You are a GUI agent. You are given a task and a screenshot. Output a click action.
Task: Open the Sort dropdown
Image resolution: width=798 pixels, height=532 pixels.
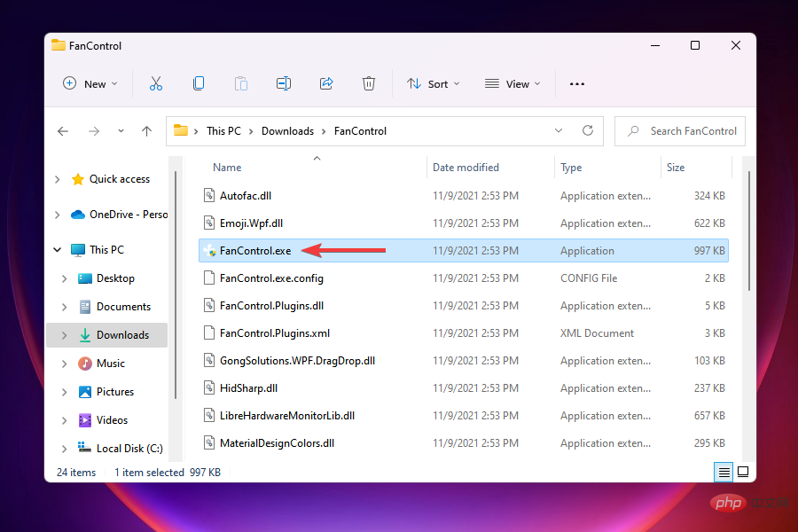tap(433, 83)
